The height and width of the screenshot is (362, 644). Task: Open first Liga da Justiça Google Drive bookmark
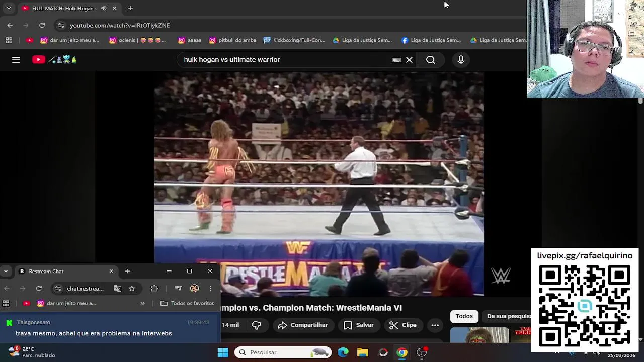(x=362, y=40)
